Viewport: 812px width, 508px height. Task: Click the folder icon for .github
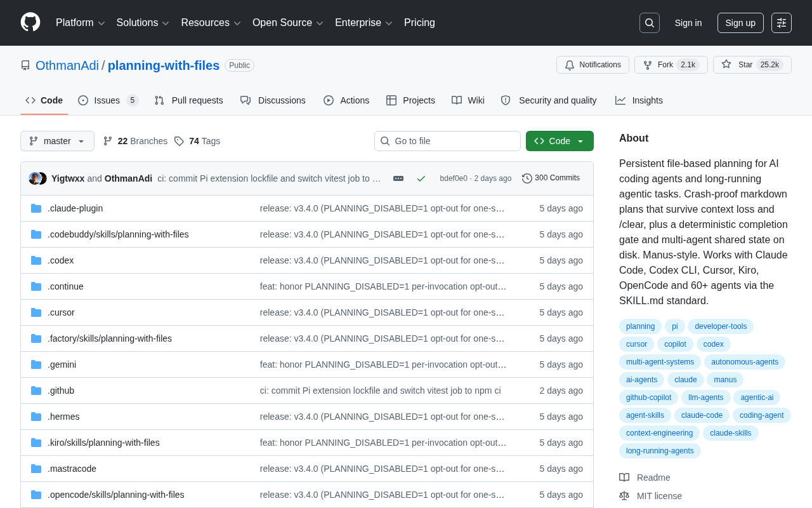36,391
